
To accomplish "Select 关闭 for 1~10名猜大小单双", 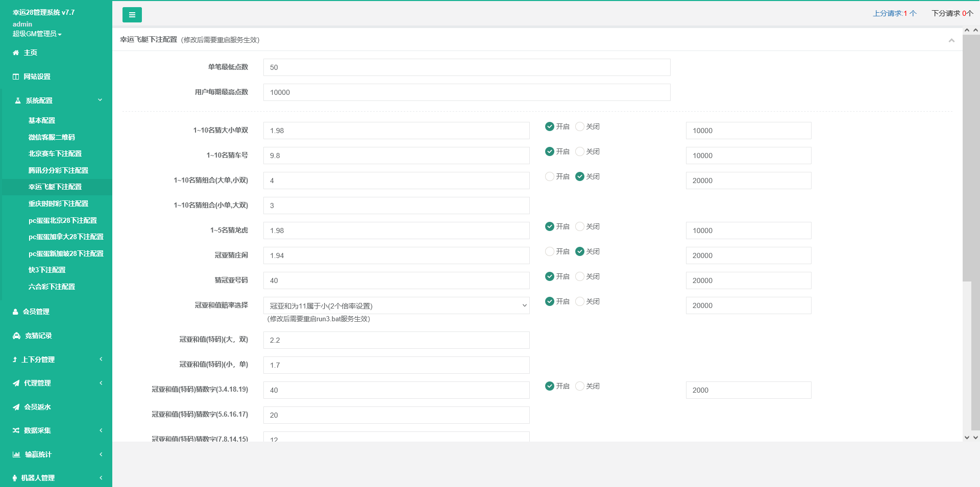I will (580, 126).
